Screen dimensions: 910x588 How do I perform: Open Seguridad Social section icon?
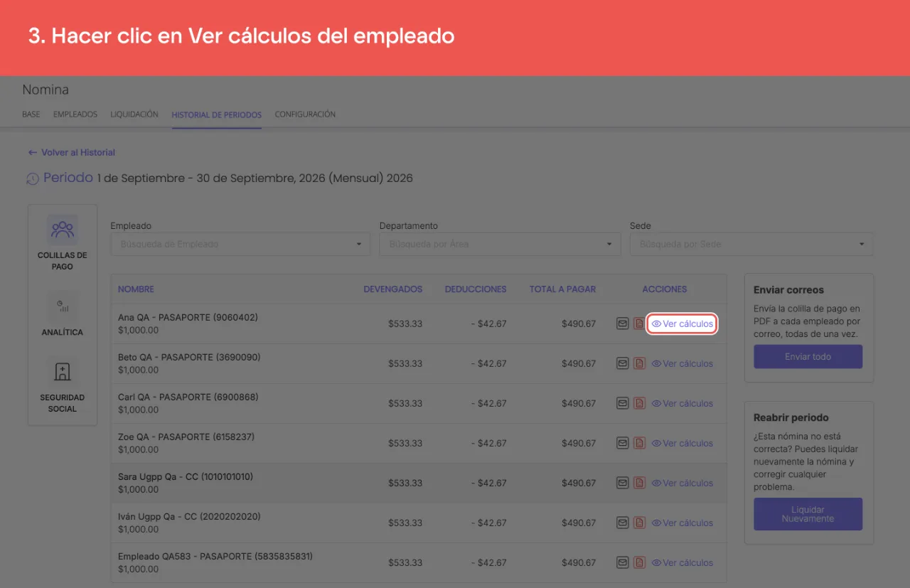click(x=63, y=372)
